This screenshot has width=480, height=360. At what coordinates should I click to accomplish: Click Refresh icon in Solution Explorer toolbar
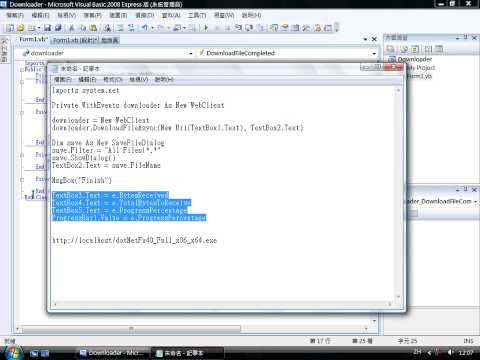tap(415, 49)
